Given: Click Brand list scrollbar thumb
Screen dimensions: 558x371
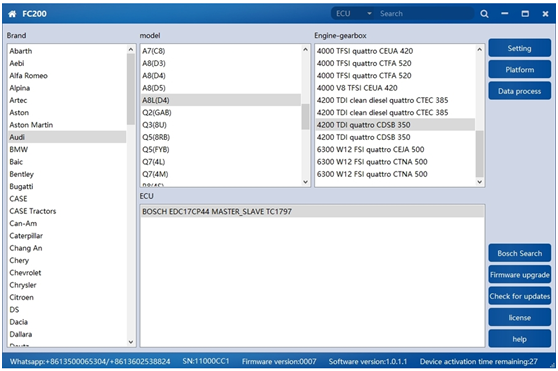Looking at the screenshot, I should pos(131,89).
